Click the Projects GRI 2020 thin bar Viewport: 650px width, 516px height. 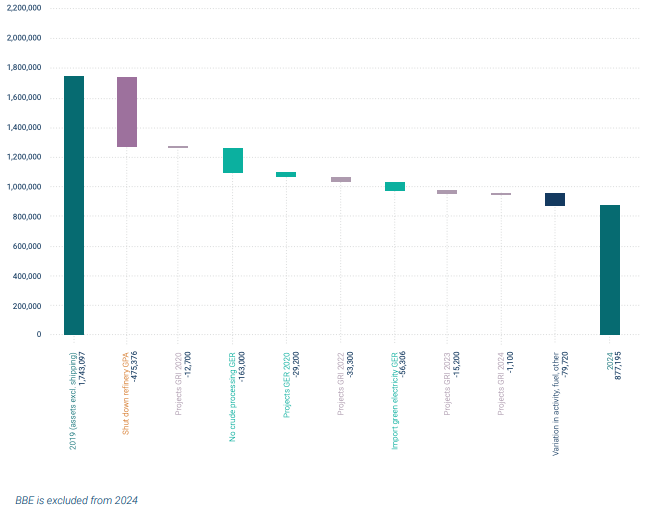tap(178, 147)
